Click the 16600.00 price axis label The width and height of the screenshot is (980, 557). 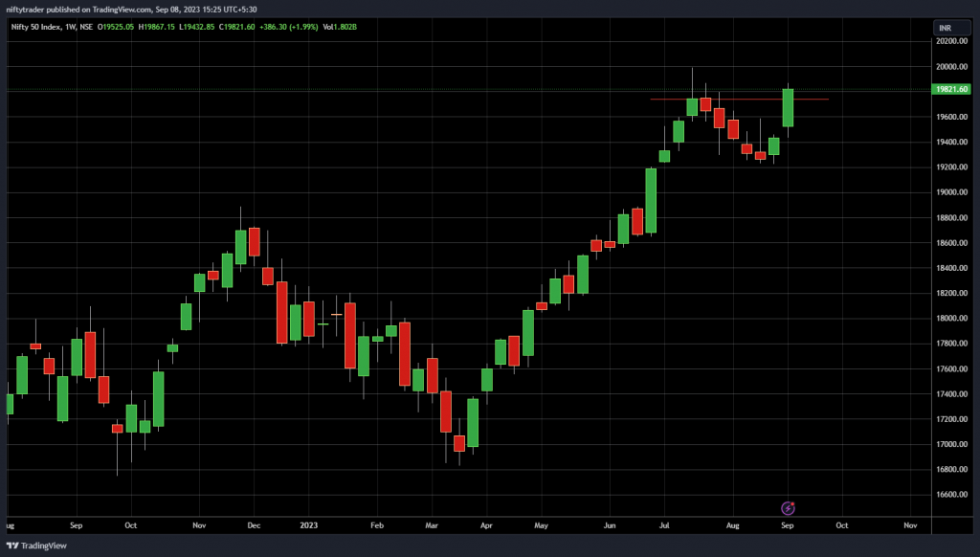pos(951,495)
